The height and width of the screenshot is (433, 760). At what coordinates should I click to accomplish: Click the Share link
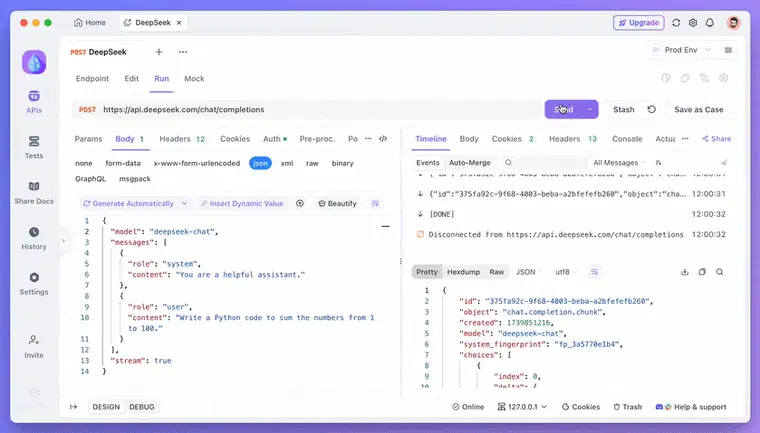coord(716,139)
